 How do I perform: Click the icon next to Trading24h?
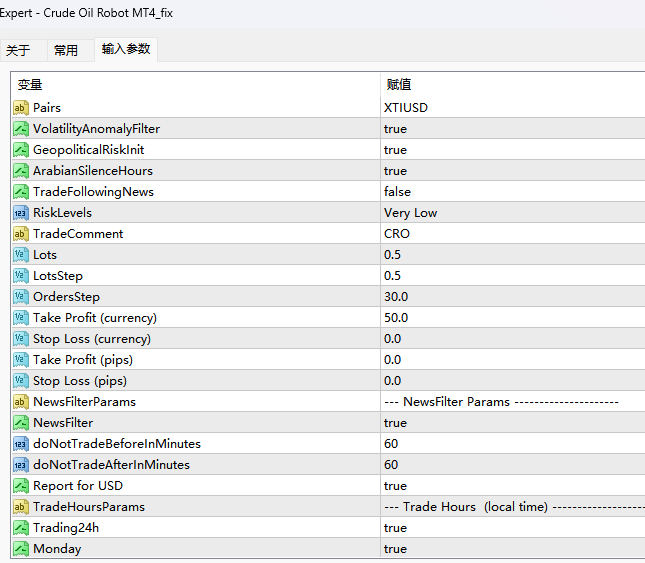click(21, 528)
